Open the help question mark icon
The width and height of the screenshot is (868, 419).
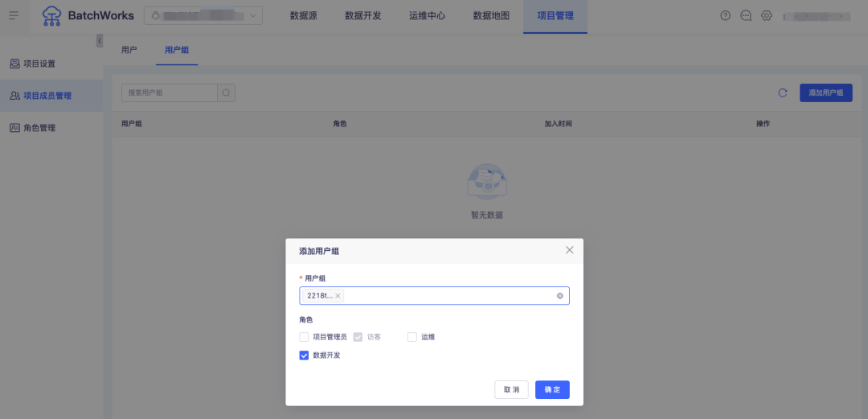coord(725,15)
